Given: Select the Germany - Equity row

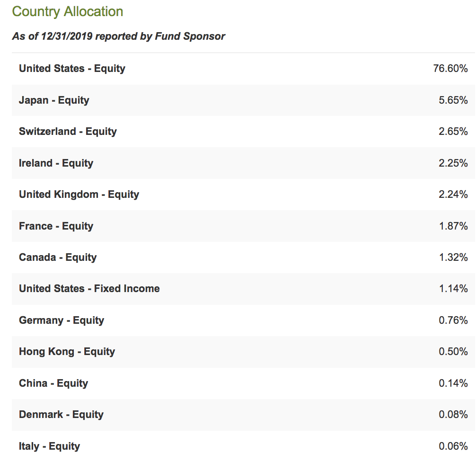Looking at the screenshot, I should pos(243,320).
